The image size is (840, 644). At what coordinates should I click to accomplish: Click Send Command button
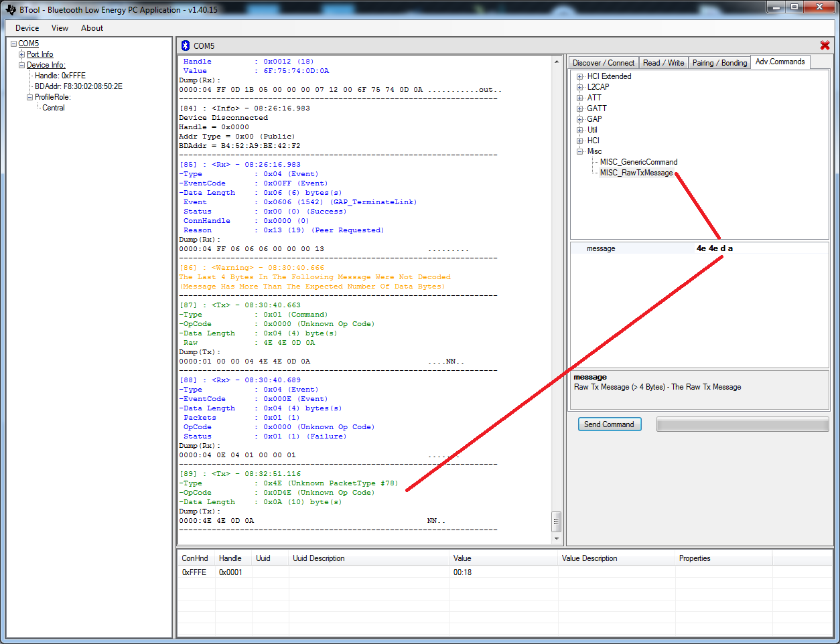tap(610, 424)
